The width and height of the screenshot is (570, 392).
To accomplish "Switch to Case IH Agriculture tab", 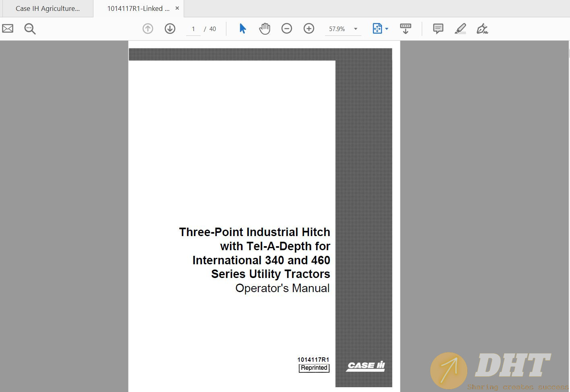I will coord(48,8).
